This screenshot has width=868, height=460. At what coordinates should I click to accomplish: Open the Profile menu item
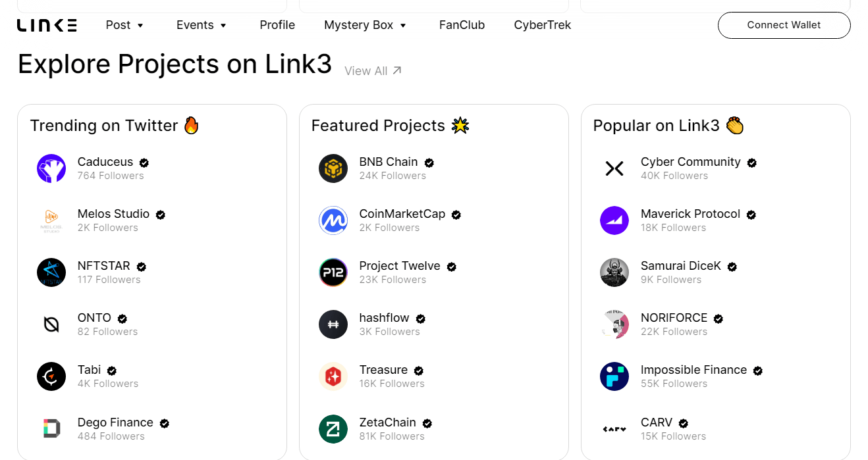pyautogui.click(x=277, y=25)
